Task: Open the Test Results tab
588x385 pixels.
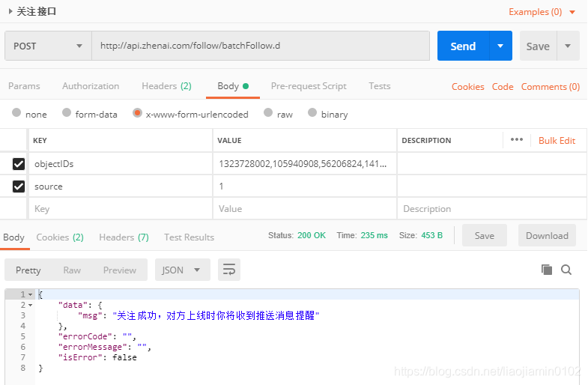Action: [189, 237]
